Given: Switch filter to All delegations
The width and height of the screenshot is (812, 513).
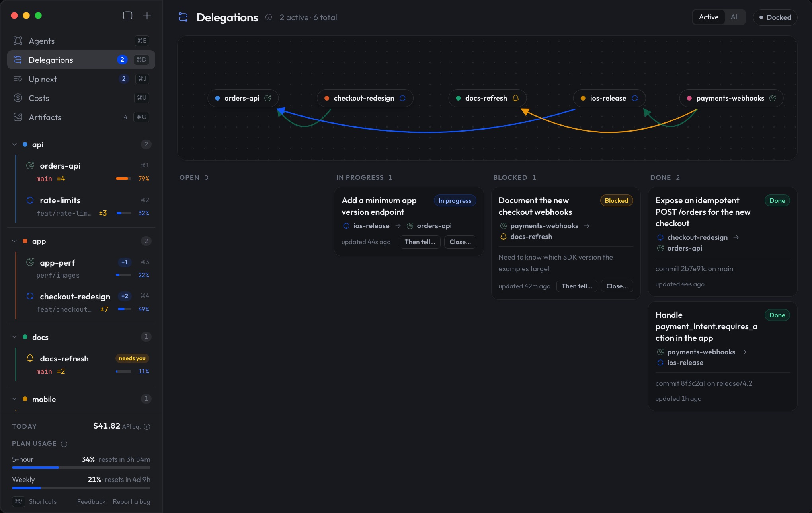Looking at the screenshot, I should click(x=734, y=17).
